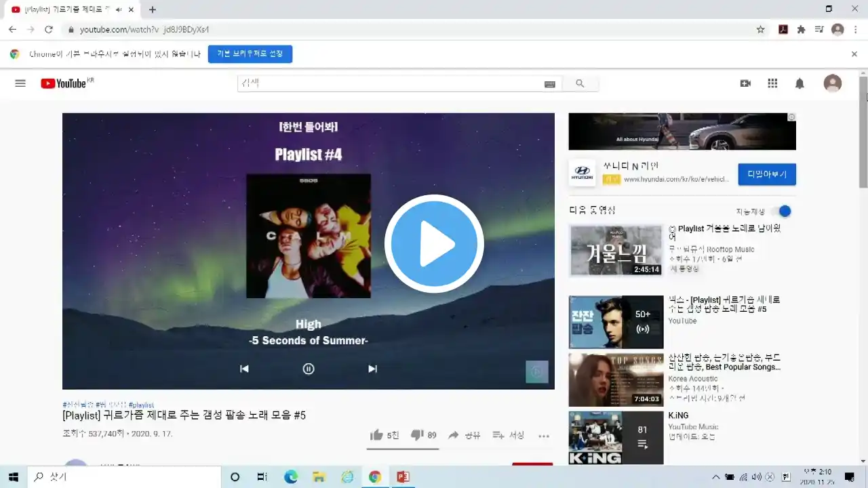Click the pause icon inside the video
Viewport: 868px width, 488px height.
click(x=309, y=369)
